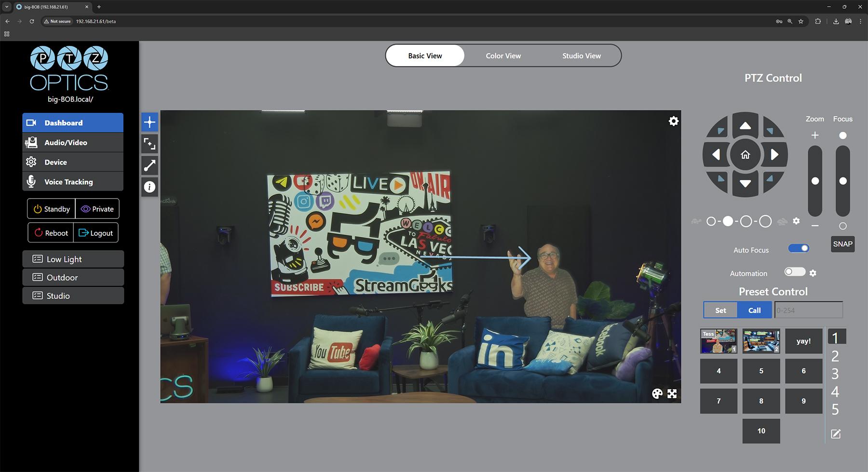
Task: Toggle the Auto Focus switch
Action: (799, 248)
